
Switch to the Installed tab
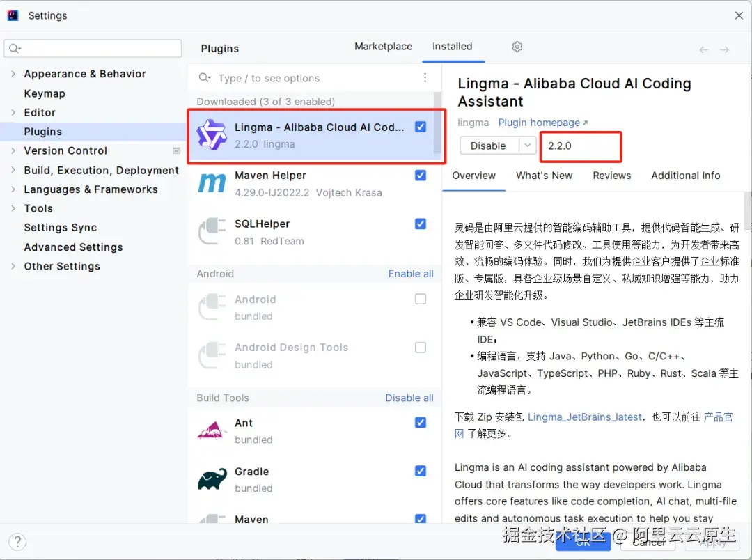(x=453, y=47)
